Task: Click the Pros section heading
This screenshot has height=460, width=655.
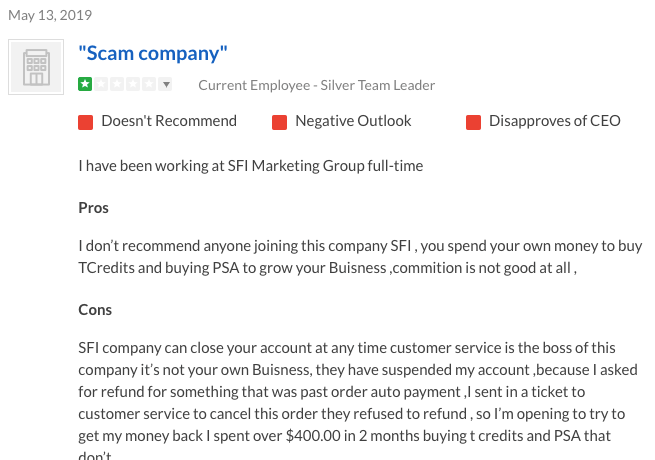Action: 94,208
